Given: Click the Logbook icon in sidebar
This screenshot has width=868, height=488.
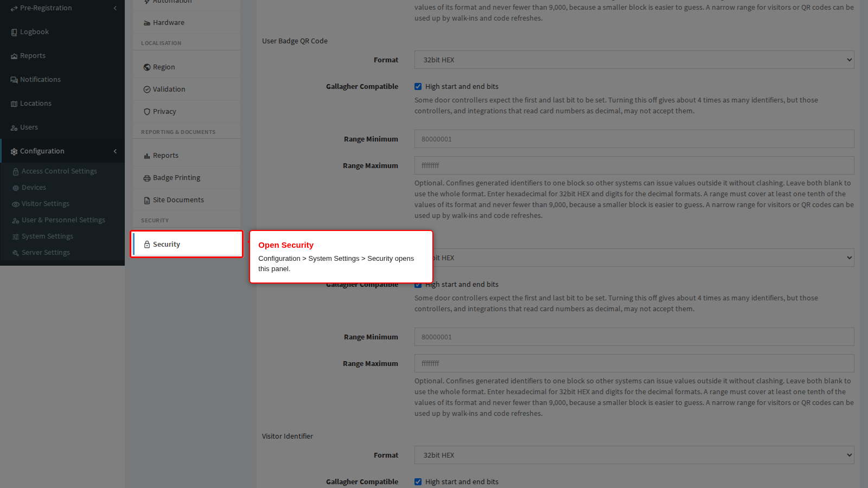Looking at the screenshot, I should [x=14, y=33].
